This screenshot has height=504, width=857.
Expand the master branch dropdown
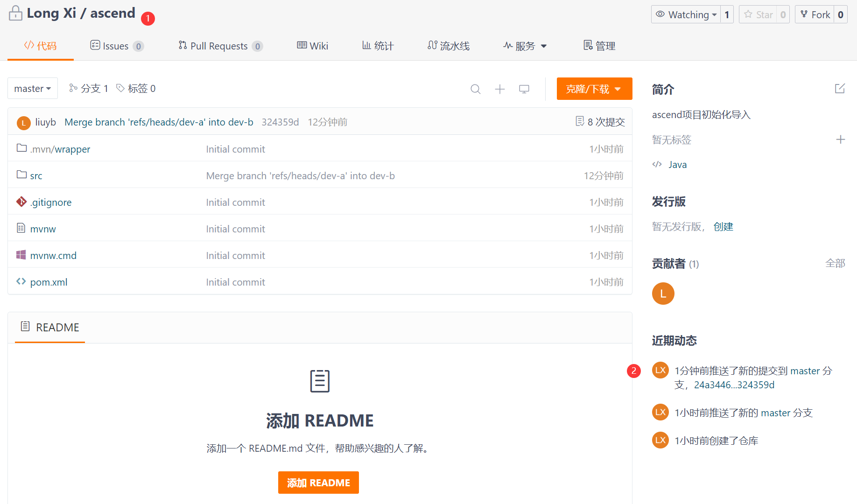click(33, 89)
